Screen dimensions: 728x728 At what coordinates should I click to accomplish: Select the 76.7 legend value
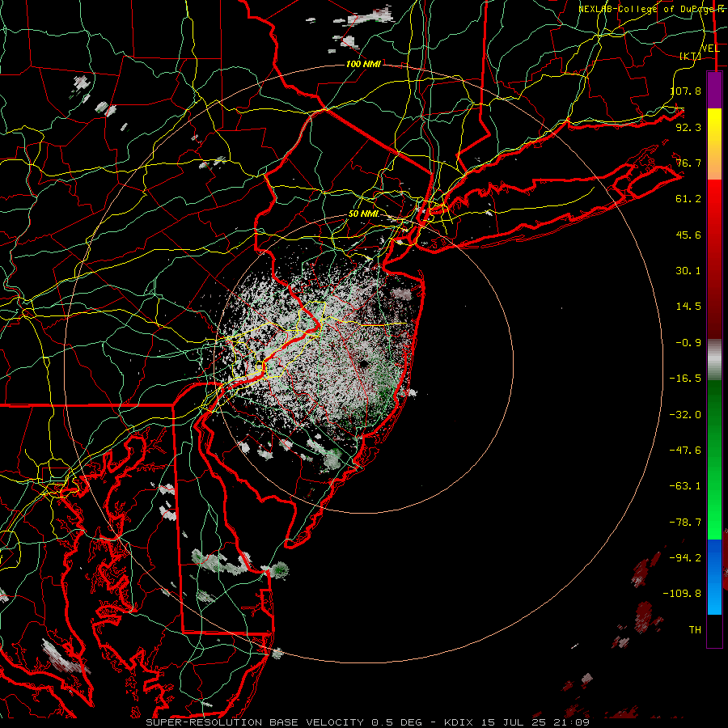point(688,163)
